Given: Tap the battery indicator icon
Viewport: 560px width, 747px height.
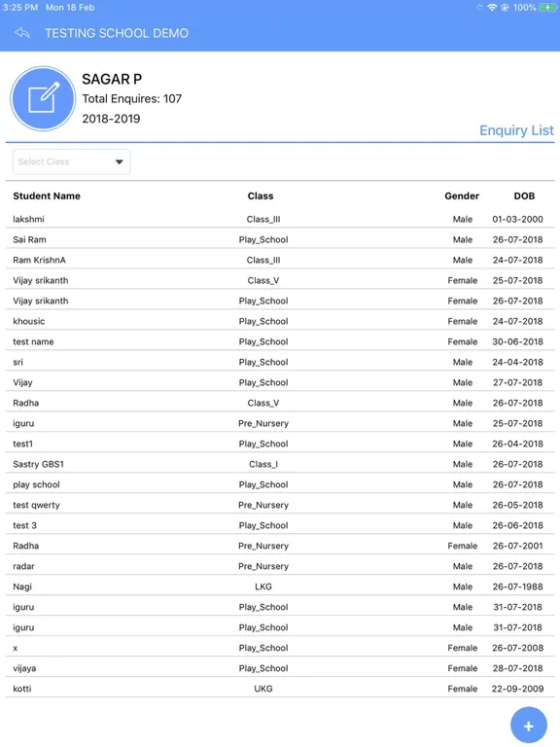Looking at the screenshot, I should point(547,8).
